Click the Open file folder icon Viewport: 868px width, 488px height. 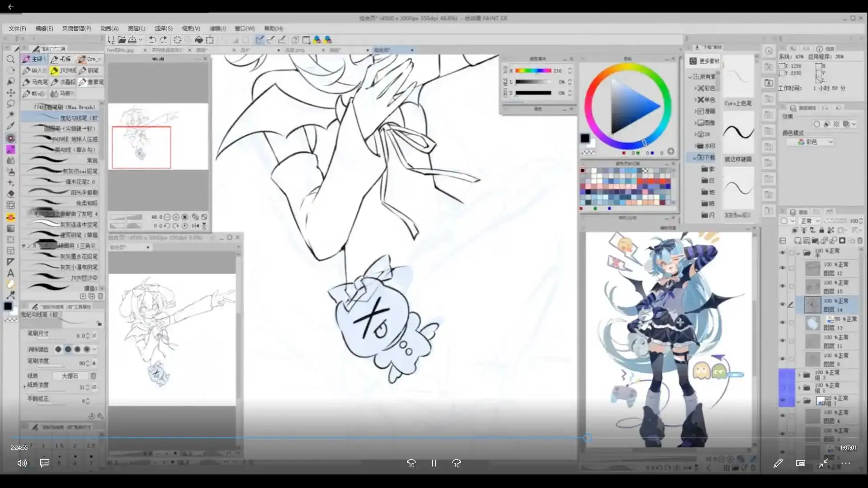point(122,40)
